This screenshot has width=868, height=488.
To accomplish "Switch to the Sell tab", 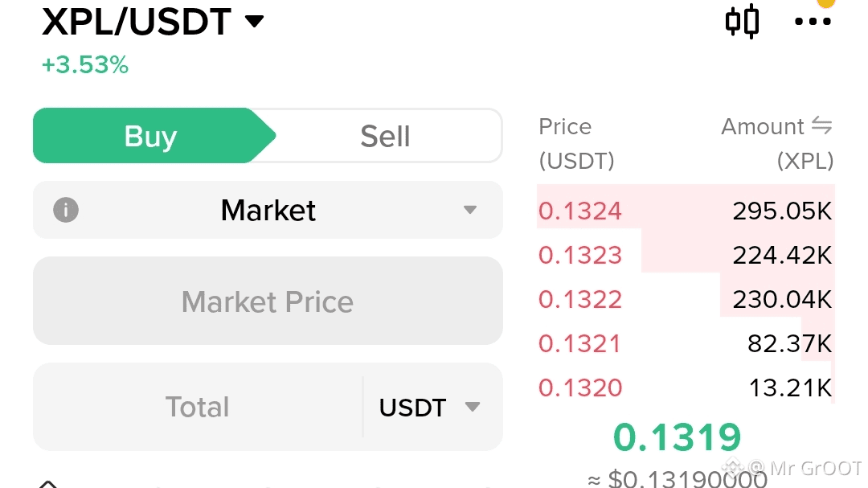I will coord(385,137).
